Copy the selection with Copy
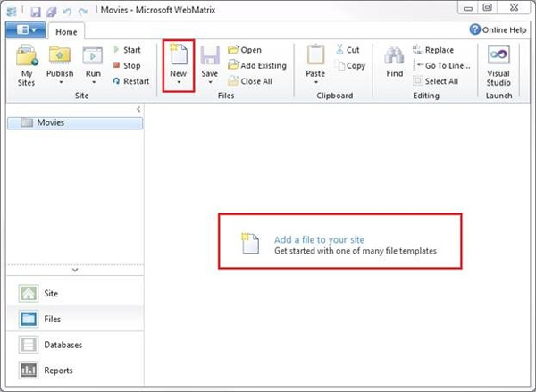The height and width of the screenshot is (392, 536). point(350,65)
